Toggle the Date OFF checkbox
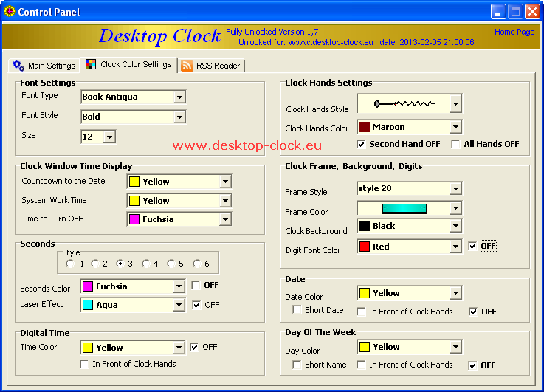The image size is (544, 392). coord(473,312)
